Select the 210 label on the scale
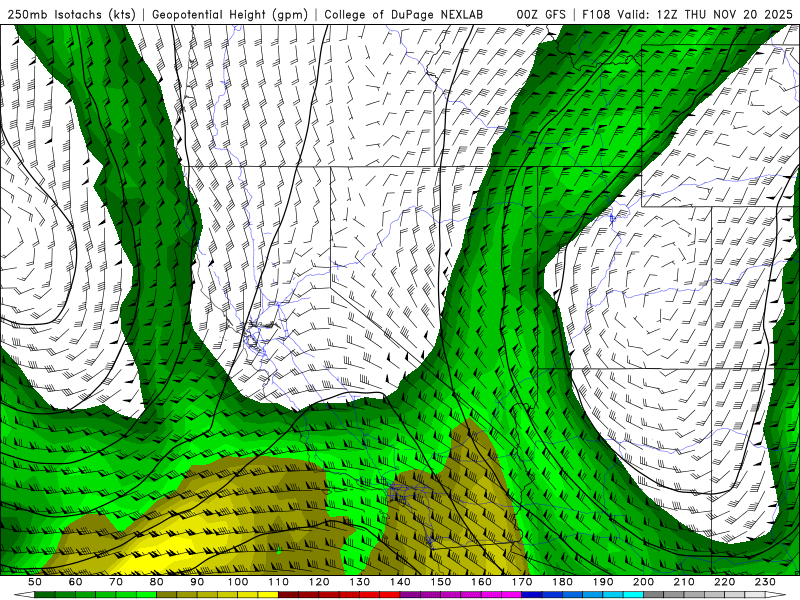This screenshot has height=600, width=800. pyautogui.click(x=684, y=582)
